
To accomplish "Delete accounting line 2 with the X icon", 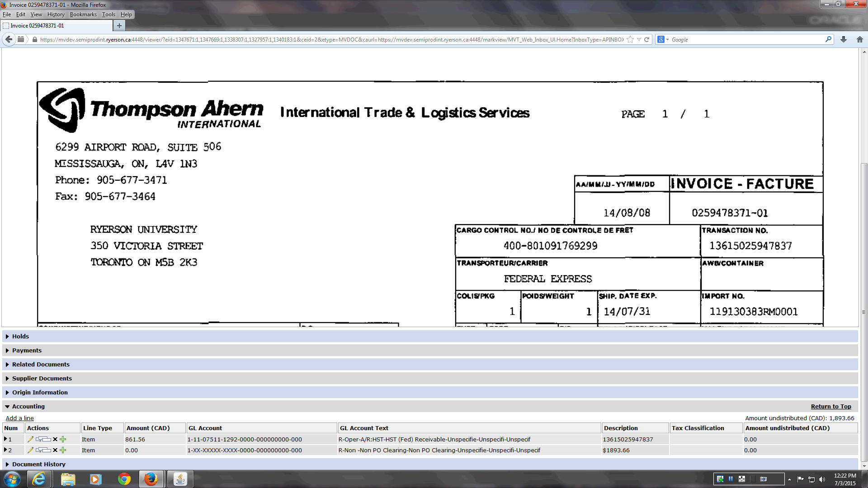I will (x=55, y=450).
